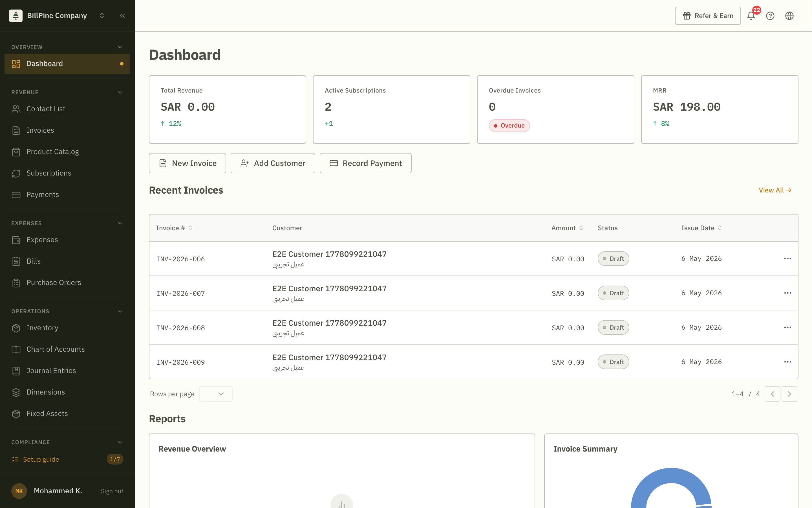Open Inventory in the sidebar

pos(67,328)
